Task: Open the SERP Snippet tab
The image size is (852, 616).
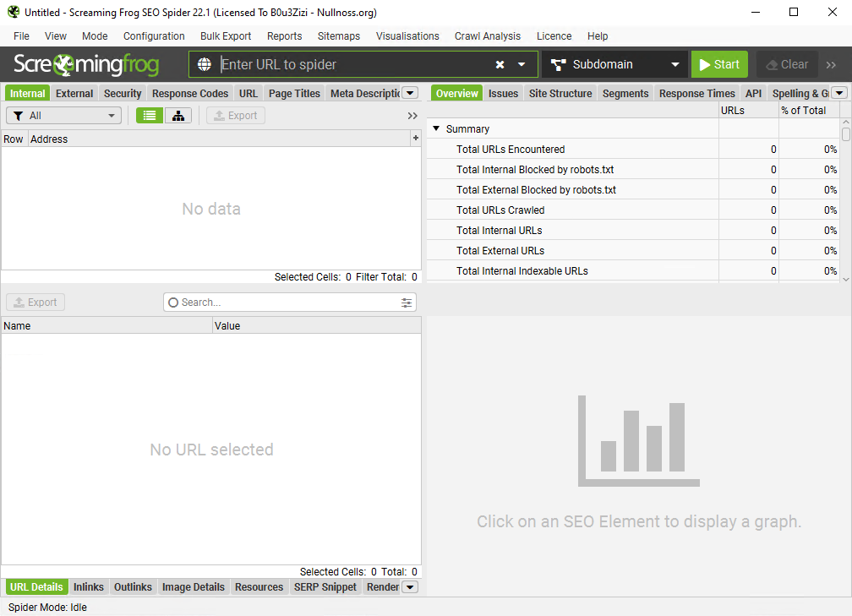Action: (325, 586)
